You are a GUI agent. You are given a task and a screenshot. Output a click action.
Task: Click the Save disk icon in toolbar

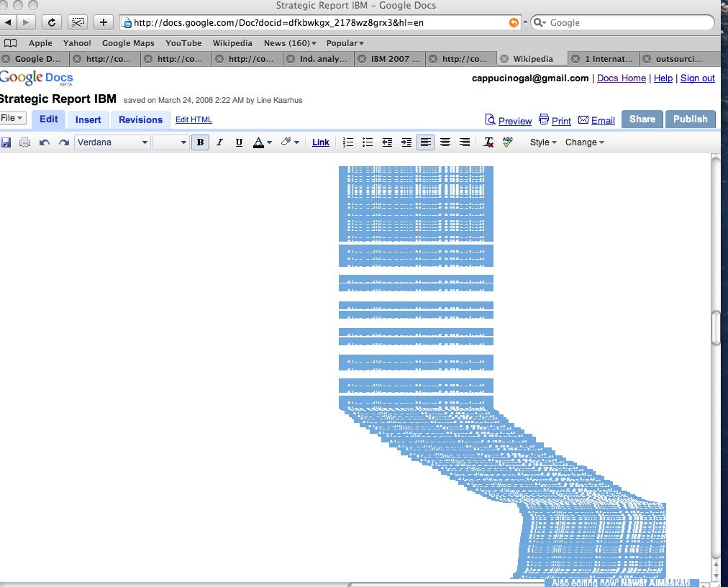point(6,142)
